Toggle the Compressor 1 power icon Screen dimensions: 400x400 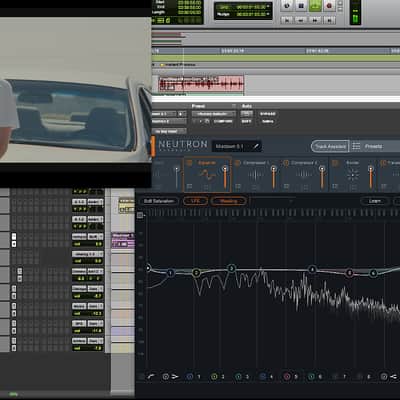[238, 163]
